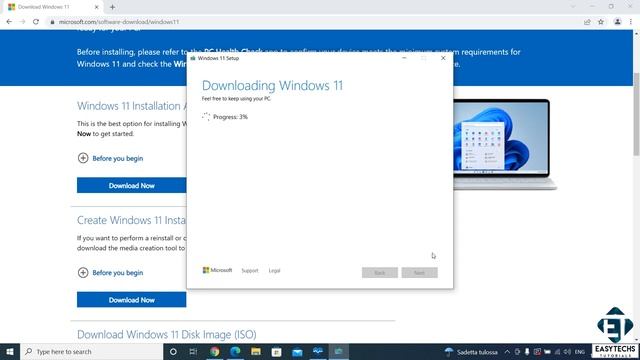Minimize the Windows 11 Setup dialog

[404, 58]
